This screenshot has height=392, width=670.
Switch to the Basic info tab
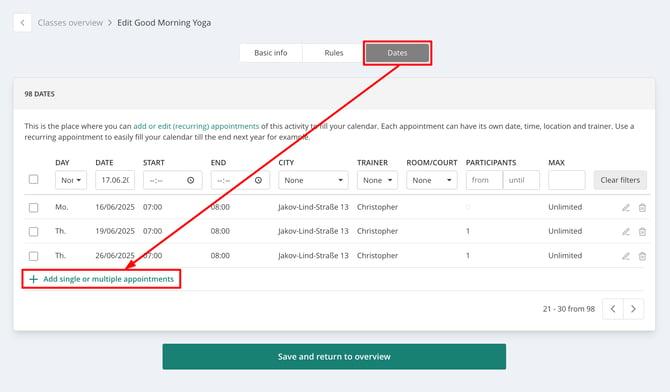coord(271,53)
